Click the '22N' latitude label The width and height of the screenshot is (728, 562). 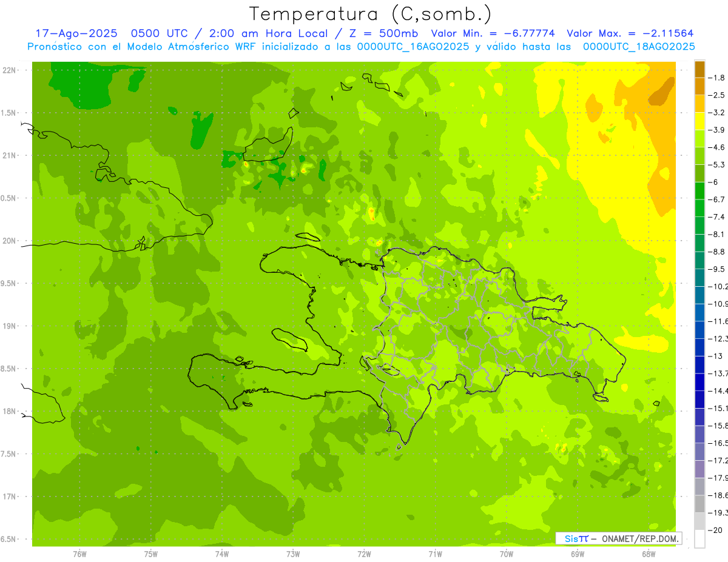[8, 70]
